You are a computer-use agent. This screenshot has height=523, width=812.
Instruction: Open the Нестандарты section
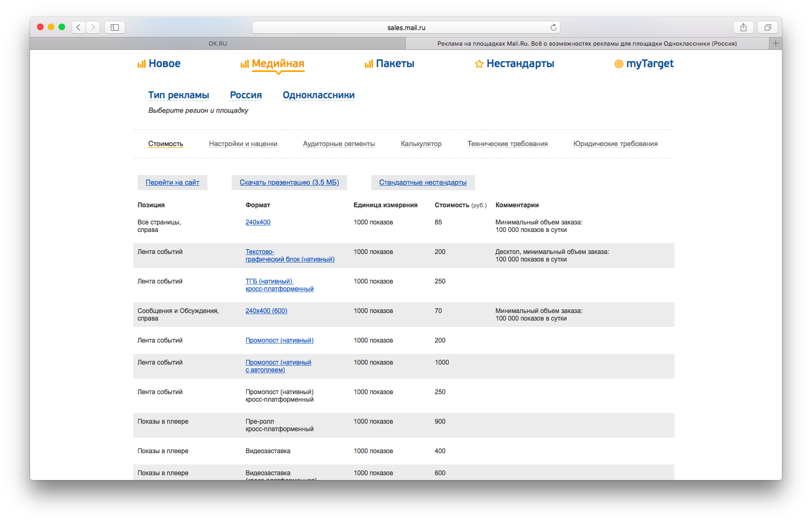pos(520,63)
